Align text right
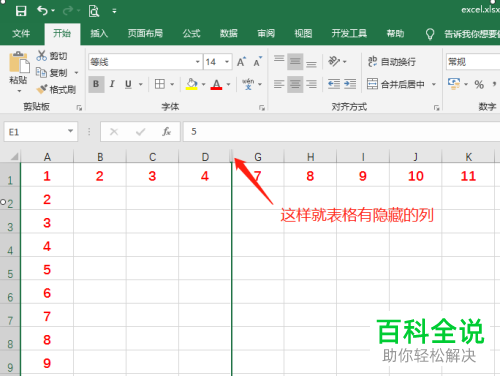500x376 pixels. point(311,84)
